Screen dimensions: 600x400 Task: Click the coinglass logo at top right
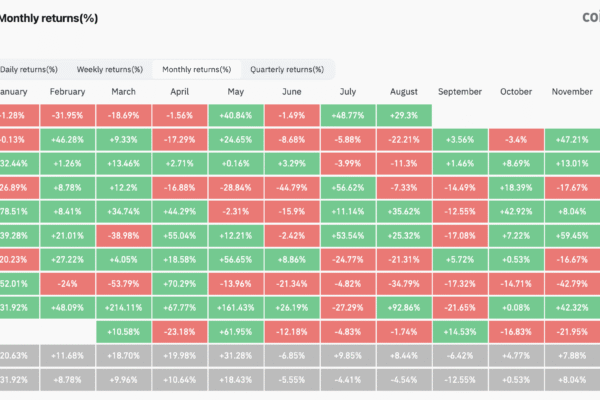[591, 16]
